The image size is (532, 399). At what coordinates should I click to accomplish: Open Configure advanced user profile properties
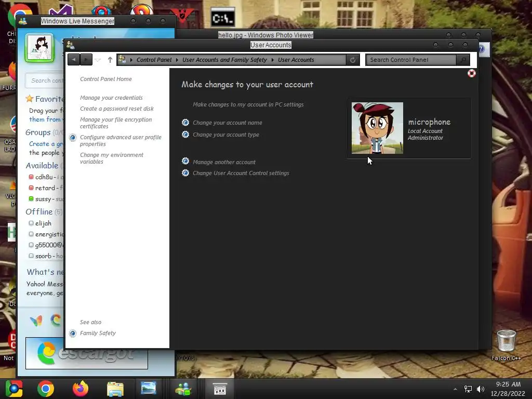tap(121, 140)
